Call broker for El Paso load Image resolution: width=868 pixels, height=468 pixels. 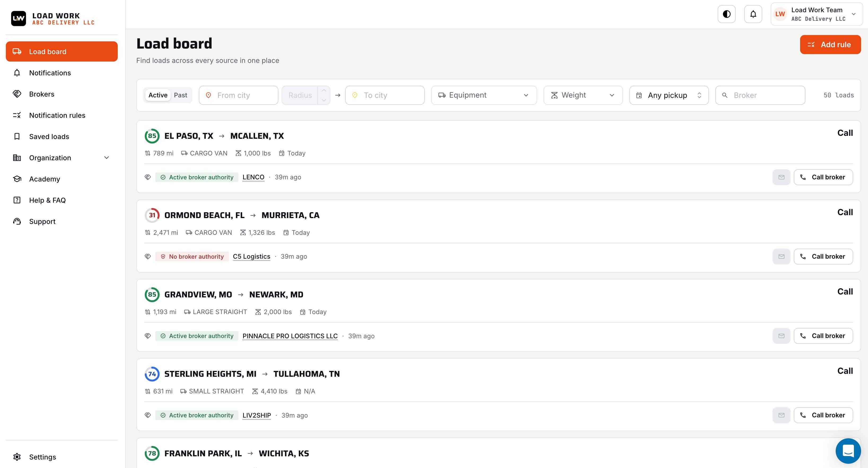point(823,177)
